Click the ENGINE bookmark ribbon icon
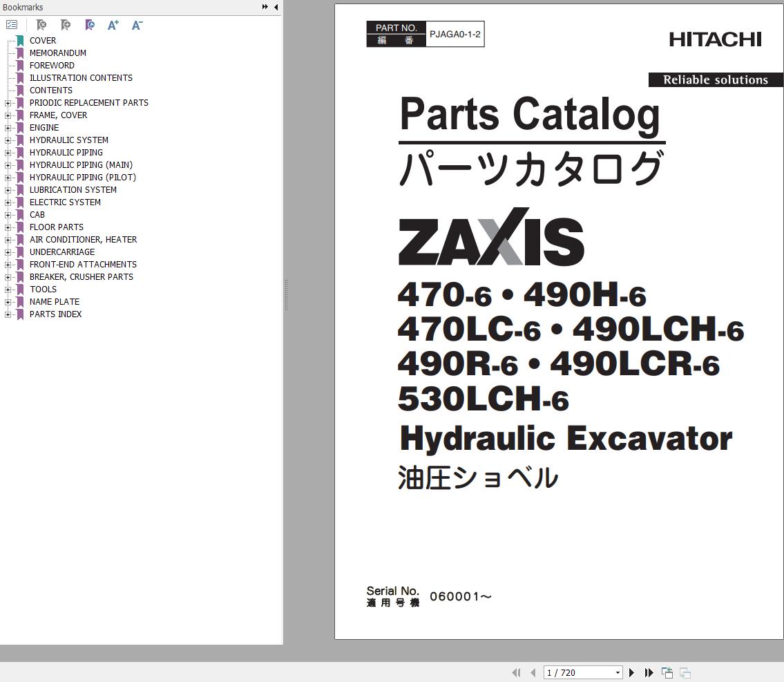The height and width of the screenshot is (682, 784). click(20, 128)
